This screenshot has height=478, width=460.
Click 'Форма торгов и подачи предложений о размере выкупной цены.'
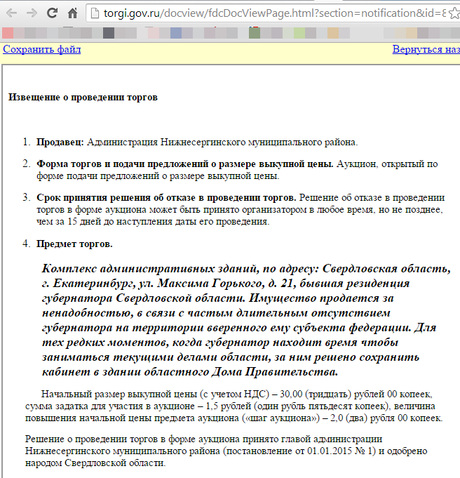click(x=185, y=164)
